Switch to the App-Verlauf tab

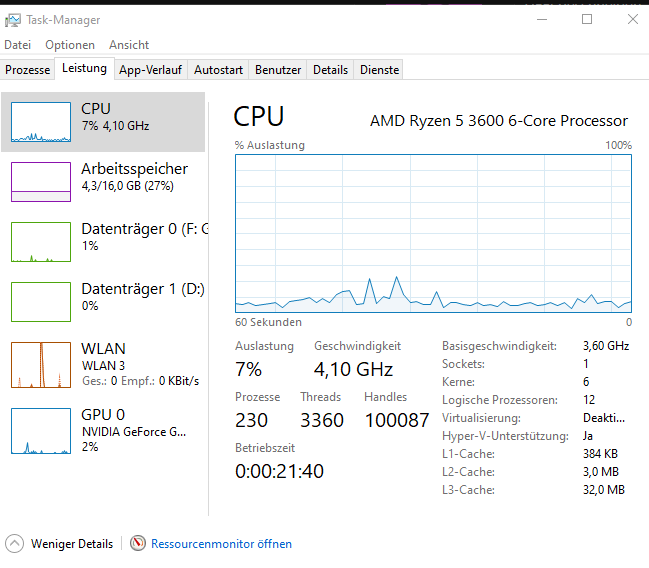(150, 70)
